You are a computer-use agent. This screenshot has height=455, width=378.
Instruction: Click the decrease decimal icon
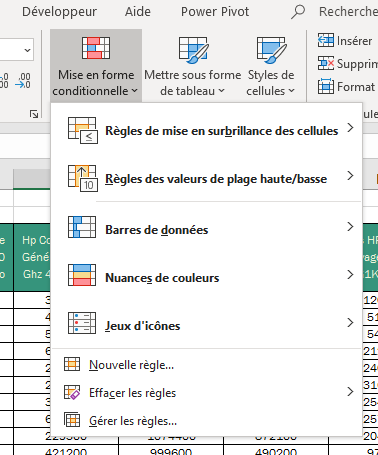coord(23,81)
